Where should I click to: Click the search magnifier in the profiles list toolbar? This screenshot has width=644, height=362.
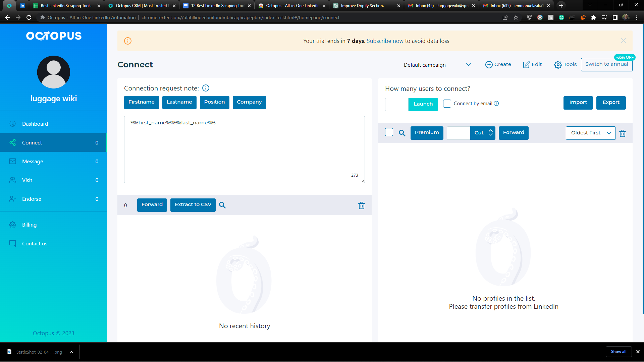tap(402, 133)
